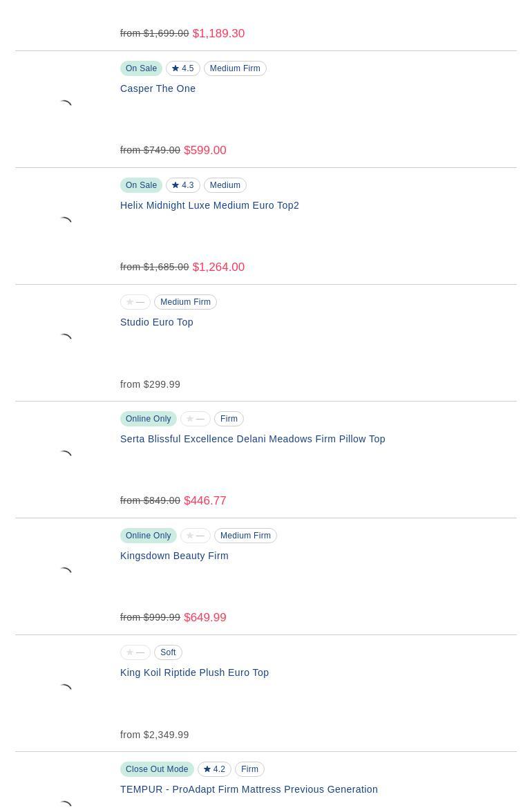Open TEMPUR ProAdapt Firm Mattress Previous Generation
The width and height of the screenshot is (532, 810).
coord(249,789)
